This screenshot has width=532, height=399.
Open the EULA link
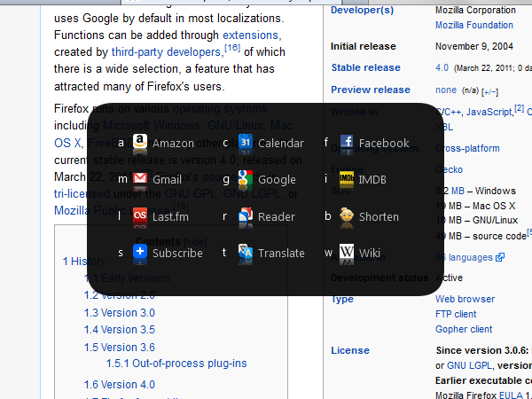511,395
